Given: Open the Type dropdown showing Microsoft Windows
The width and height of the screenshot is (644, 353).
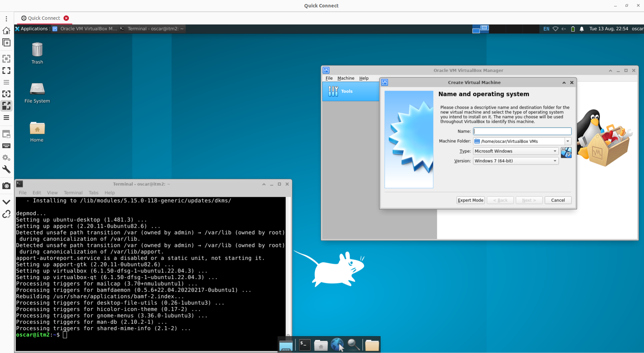Looking at the screenshot, I should click(x=515, y=151).
